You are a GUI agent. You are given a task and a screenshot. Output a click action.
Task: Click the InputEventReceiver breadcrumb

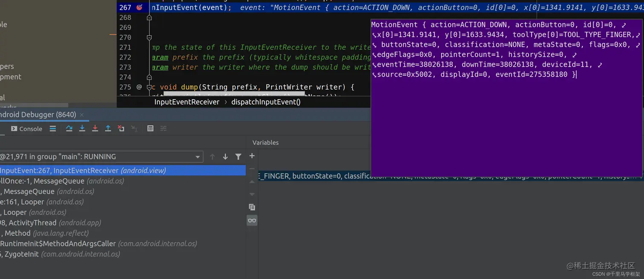pos(187,102)
